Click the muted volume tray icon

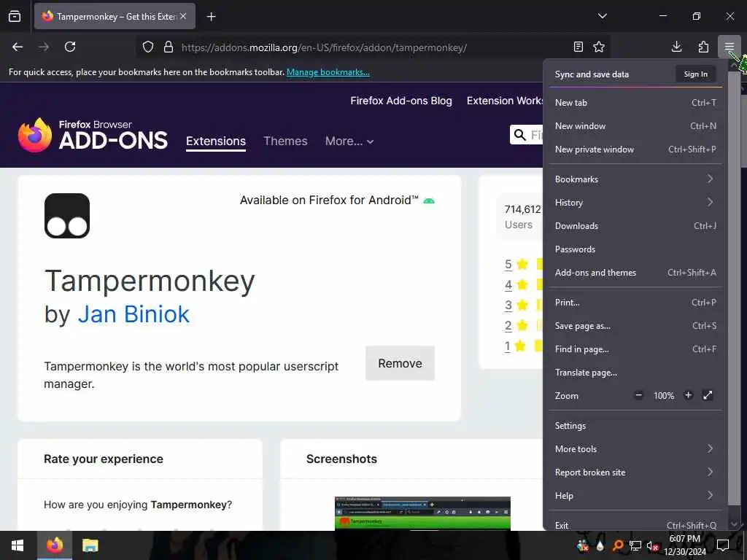652,545
